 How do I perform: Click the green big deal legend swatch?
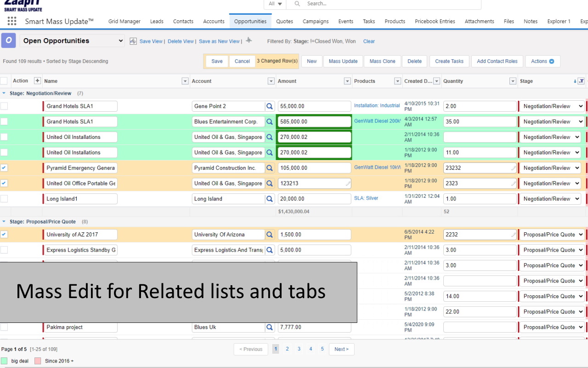[4, 361]
